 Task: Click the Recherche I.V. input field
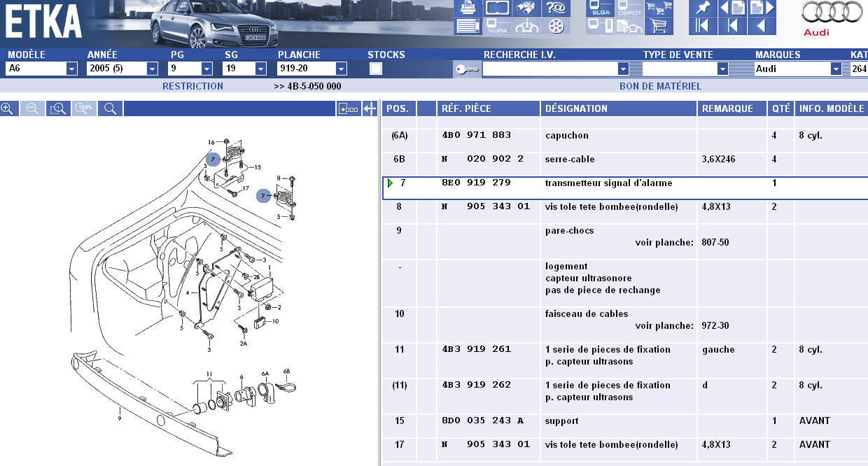point(550,69)
